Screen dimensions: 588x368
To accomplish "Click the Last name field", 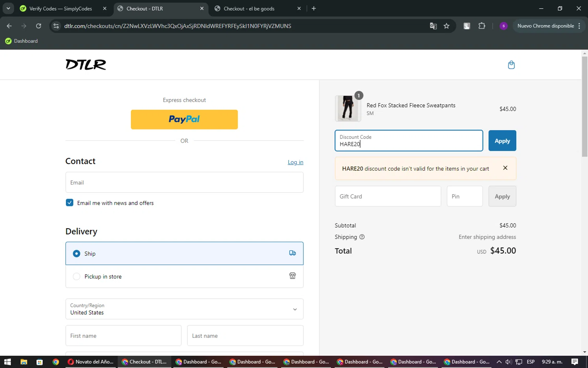I will pyautogui.click(x=245, y=336).
